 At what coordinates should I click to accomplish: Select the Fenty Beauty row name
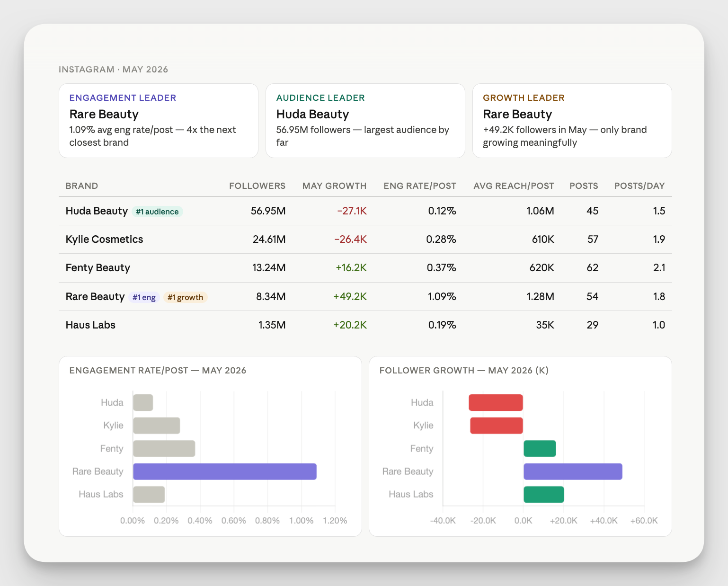98,268
